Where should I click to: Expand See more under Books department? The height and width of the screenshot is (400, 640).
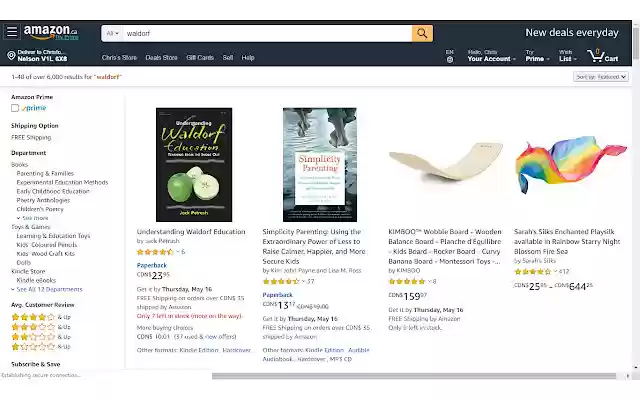click(x=33, y=218)
